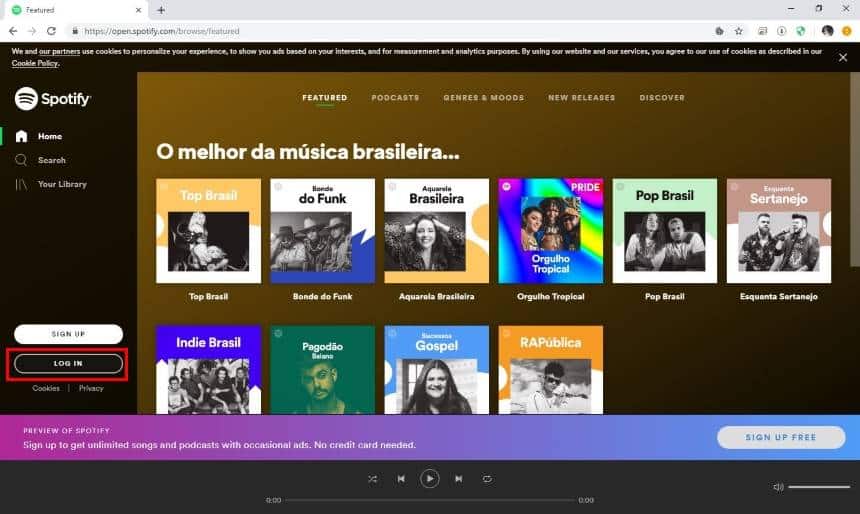Screen dimensions: 860x514
Task: Open the RAPública playlist cover
Action: click(x=551, y=370)
